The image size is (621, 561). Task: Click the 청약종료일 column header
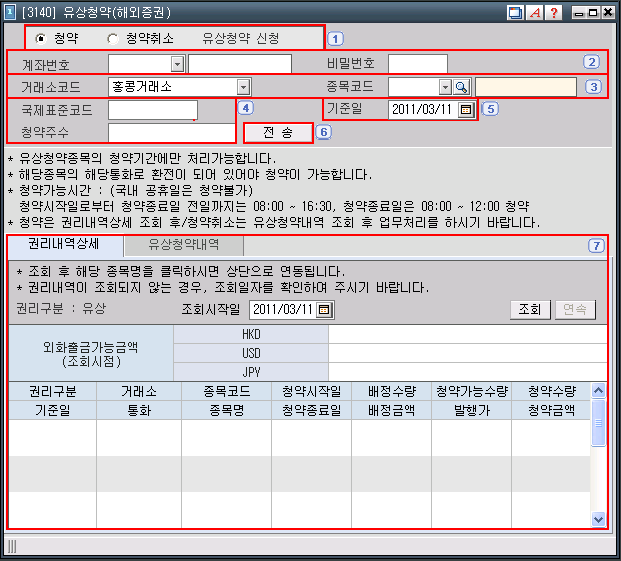(x=311, y=410)
